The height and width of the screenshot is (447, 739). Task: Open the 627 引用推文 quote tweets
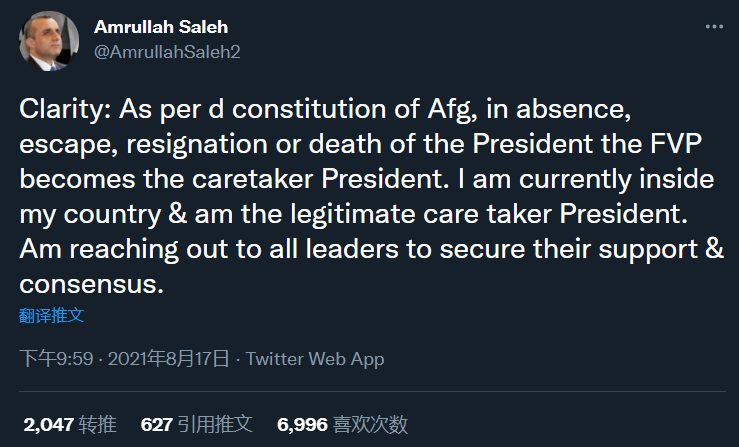pyautogui.click(x=196, y=424)
